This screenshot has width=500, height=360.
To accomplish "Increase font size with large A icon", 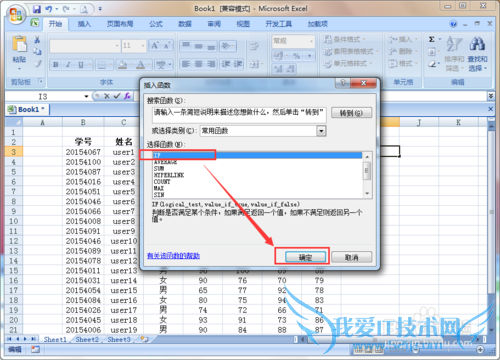I will [x=155, y=45].
